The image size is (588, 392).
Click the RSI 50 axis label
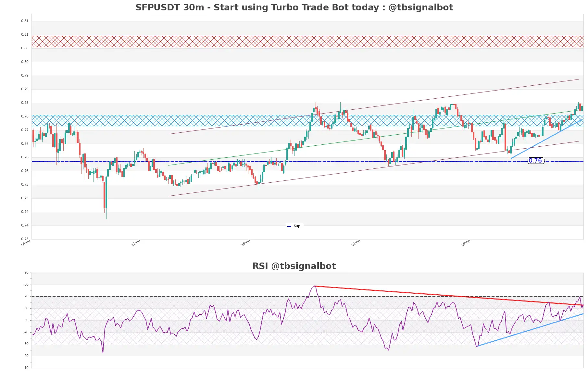(26, 320)
